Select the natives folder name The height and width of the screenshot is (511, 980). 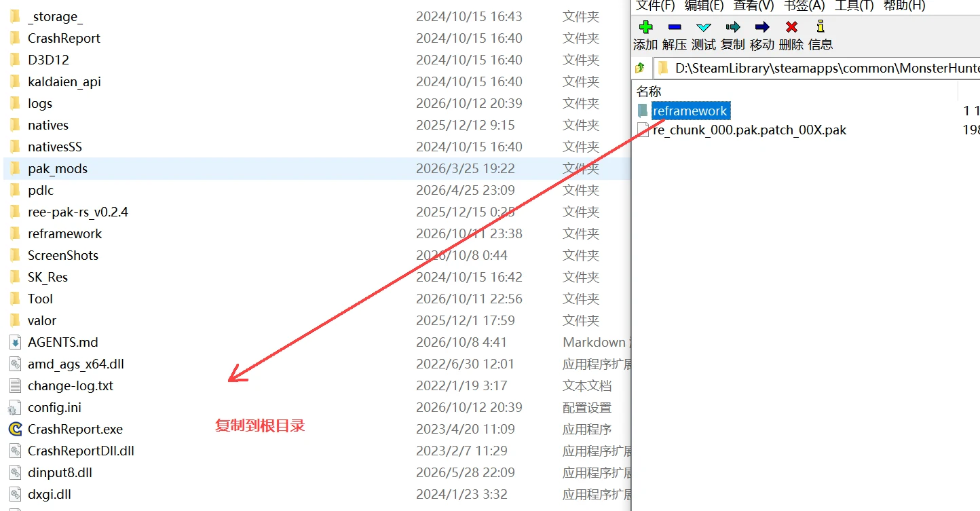point(48,125)
